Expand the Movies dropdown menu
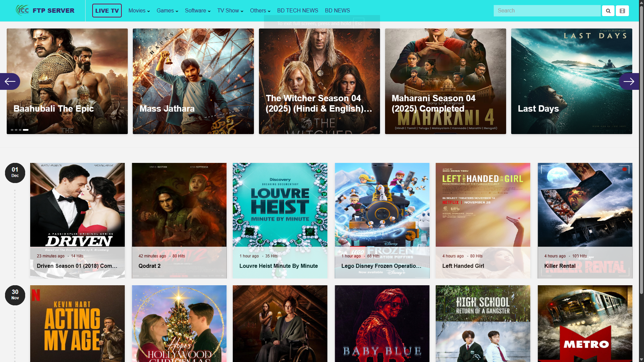Screen dimensions: 644x362 coord(139,11)
